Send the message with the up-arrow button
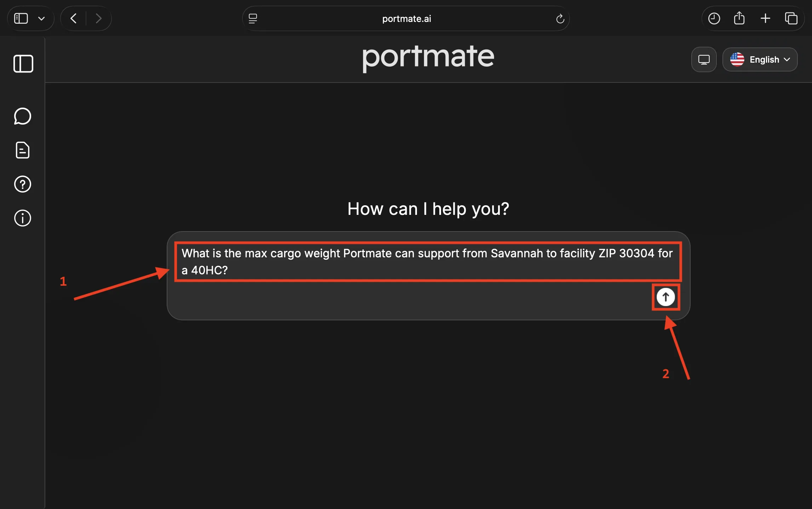 pos(666,297)
